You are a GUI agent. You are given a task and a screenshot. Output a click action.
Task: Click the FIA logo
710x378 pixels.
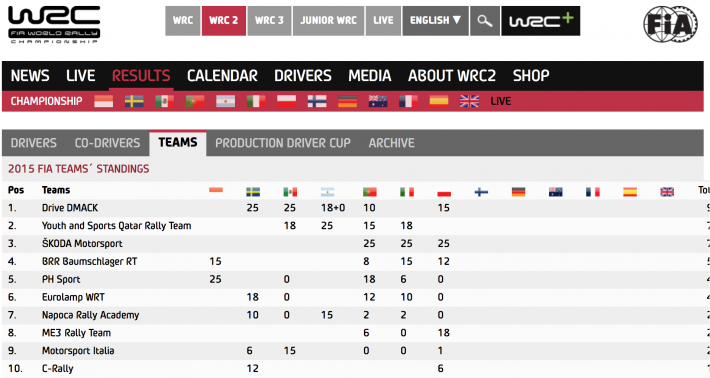(x=671, y=24)
